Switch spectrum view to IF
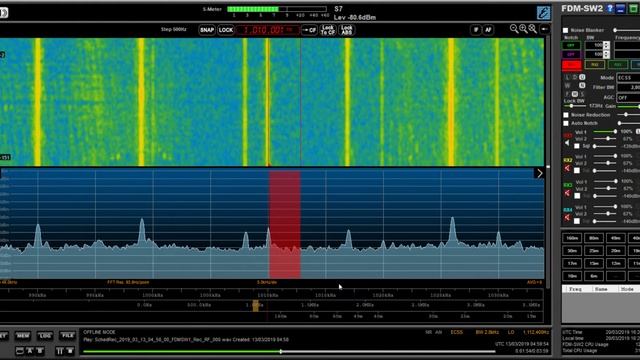Viewport: 640px width, 360px height. (x=476, y=29)
